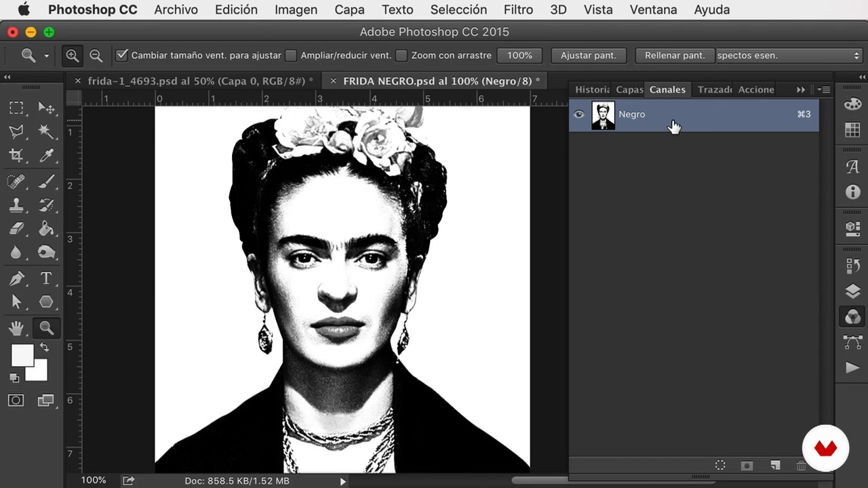Collapse the toolbox double arrow

7,77
